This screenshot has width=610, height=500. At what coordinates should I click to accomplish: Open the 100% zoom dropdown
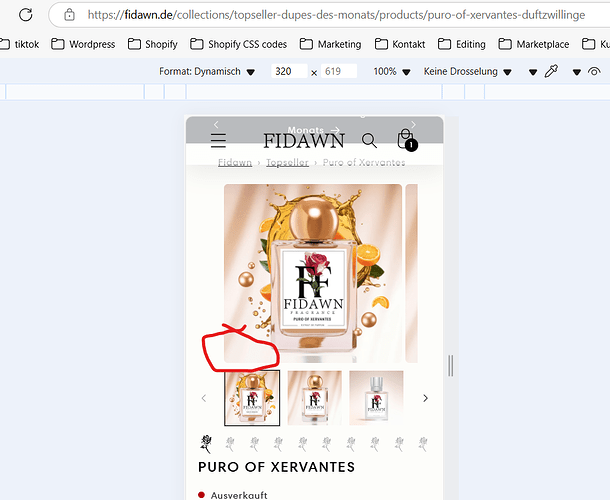click(x=392, y=72)
